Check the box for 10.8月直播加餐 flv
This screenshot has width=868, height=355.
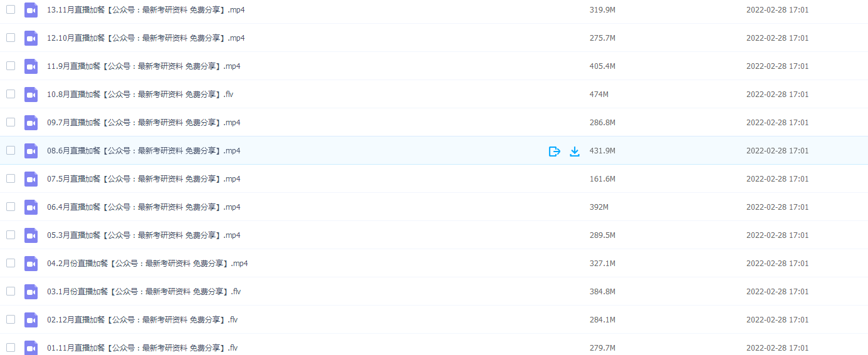11,94
